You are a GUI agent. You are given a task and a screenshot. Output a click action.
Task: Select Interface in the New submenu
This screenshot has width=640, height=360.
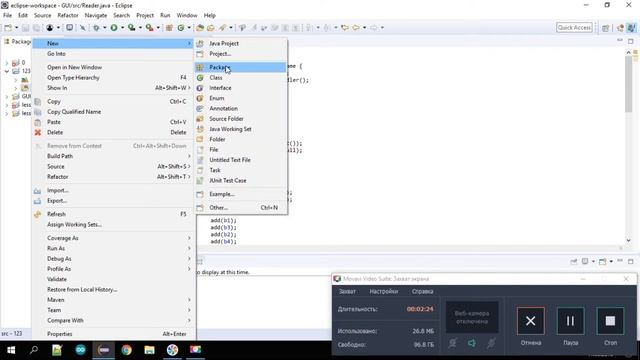click(240, 88)
